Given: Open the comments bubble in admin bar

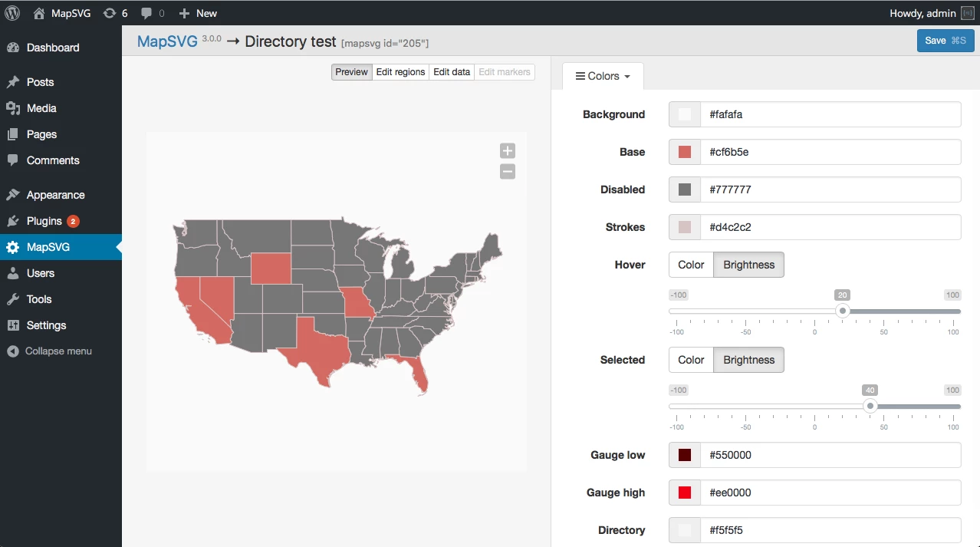Looking at the screenshot, I should [x=153, y=13].
